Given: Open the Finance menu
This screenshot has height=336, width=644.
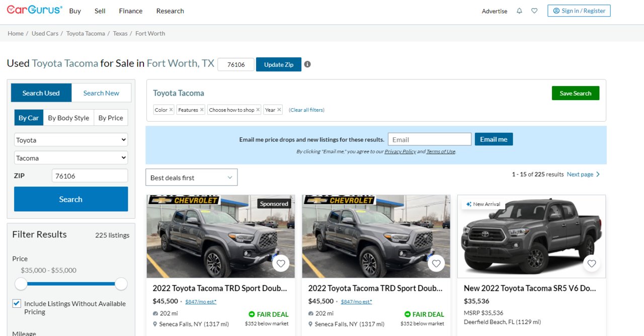Looking at the screenshot, I should coord(131,11).
